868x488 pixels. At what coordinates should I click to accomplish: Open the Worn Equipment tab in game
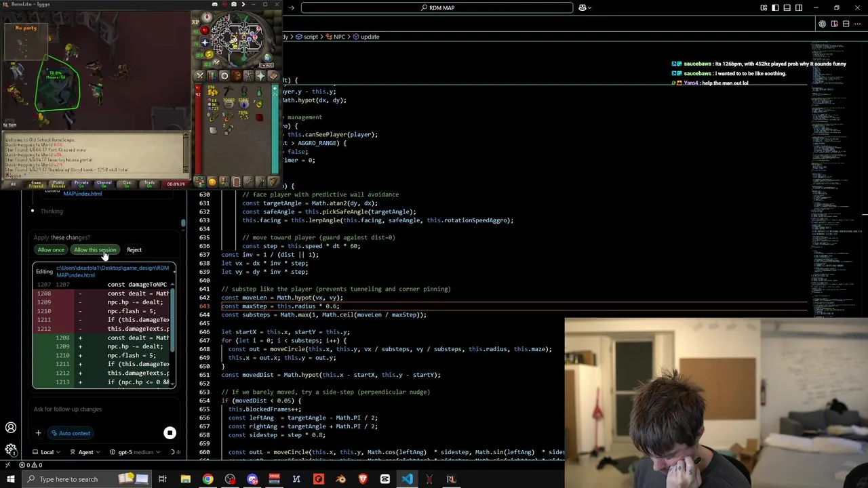point(249,76)
